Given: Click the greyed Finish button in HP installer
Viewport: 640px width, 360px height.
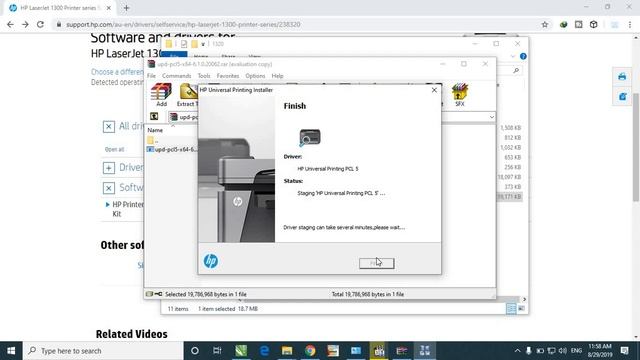Looking at the screenshot, I should pos(376,263).
